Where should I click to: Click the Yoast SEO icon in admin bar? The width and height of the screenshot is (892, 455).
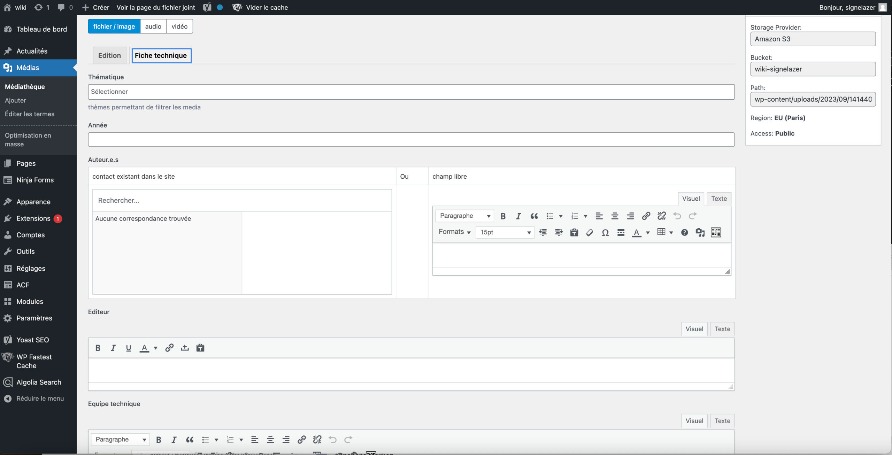pos(207,7)
